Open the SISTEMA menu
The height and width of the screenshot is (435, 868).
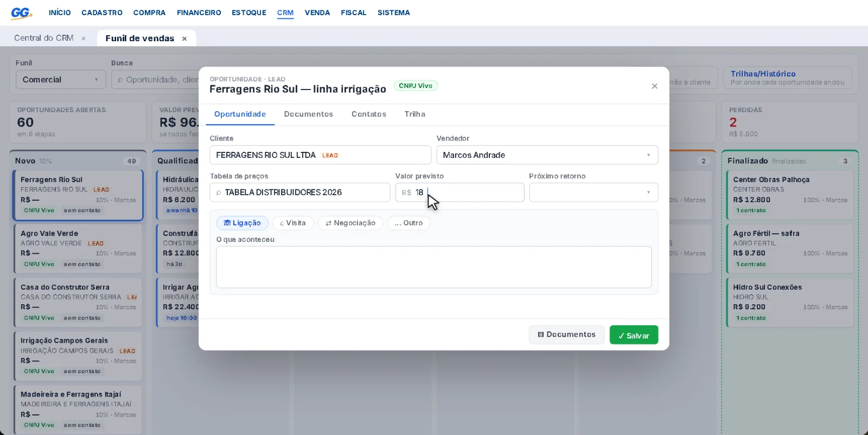(394, 12)
